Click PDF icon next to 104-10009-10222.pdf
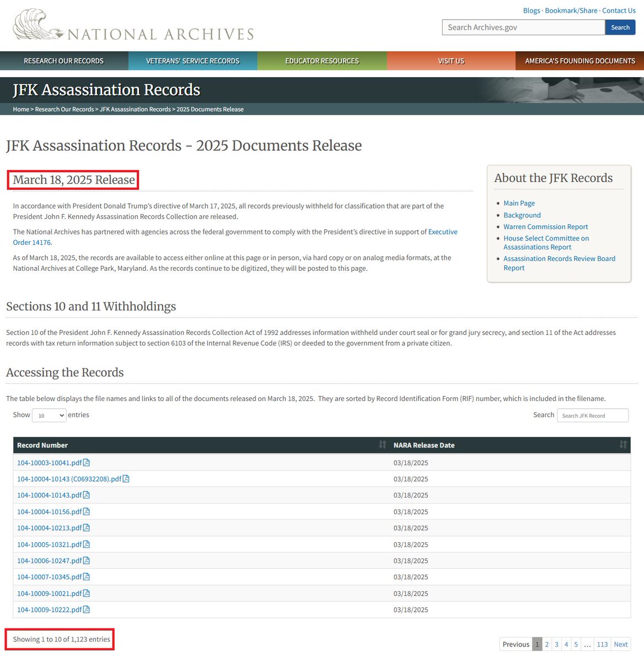This screenshot has width=644, height=662. [x=86, y=610]
